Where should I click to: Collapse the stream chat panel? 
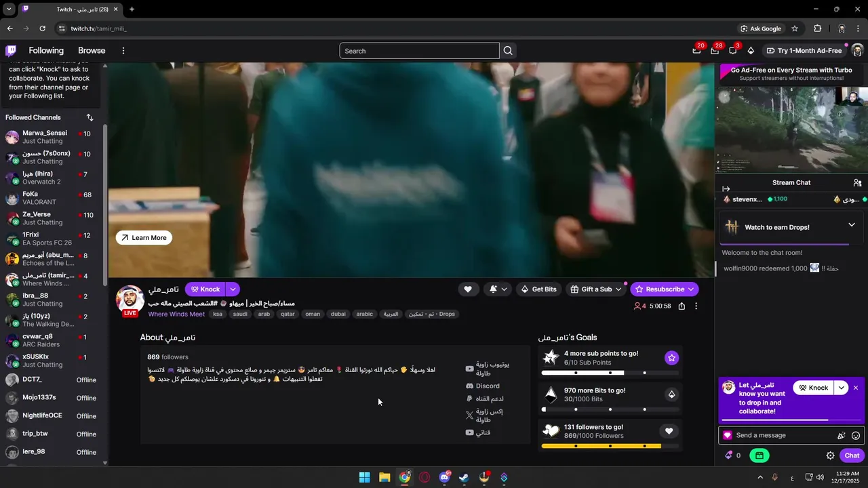(726, 189)
